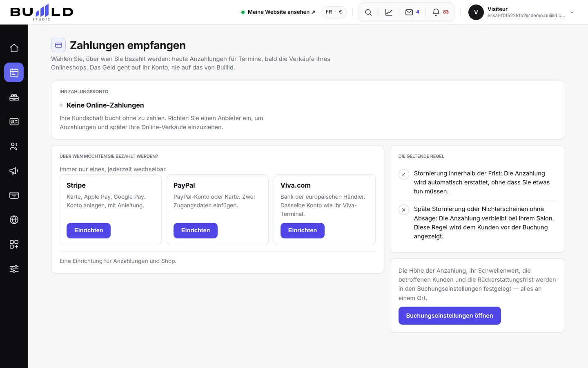Open the calendar bookings sidebar icon
Screen dimensions: 588x368
point(14,72)
